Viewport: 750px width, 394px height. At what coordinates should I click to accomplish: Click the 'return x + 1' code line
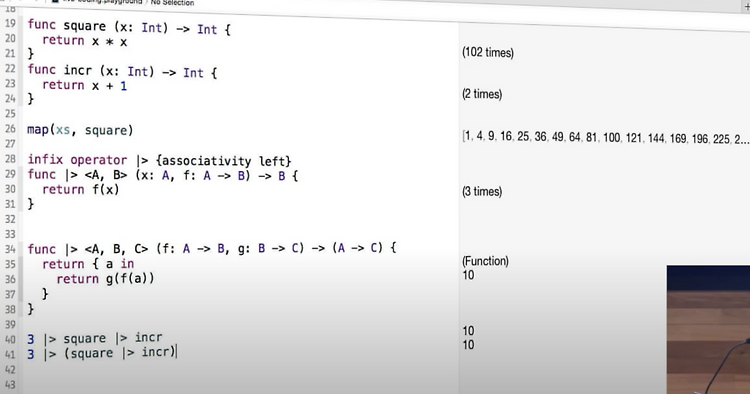(x=85, y=86)
